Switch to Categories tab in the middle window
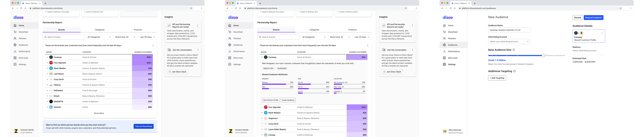The image size is (644, 137). (x=314, y=30)
